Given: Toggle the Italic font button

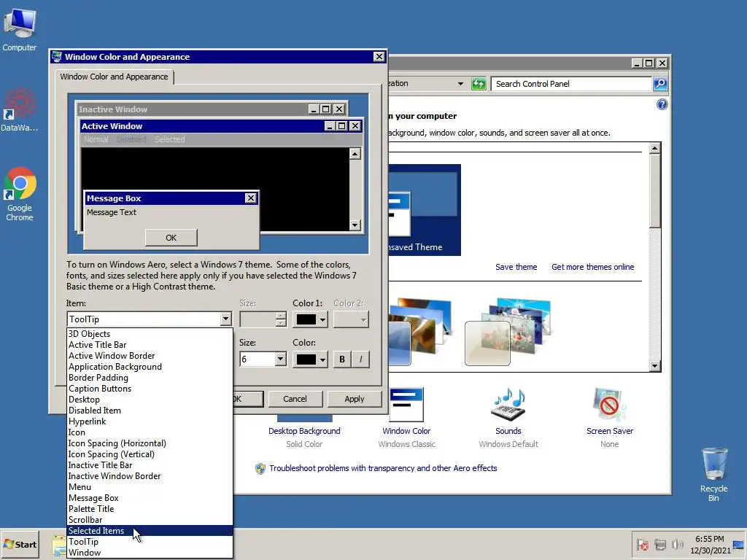Looking at the screenshot, I should (360, 359).
